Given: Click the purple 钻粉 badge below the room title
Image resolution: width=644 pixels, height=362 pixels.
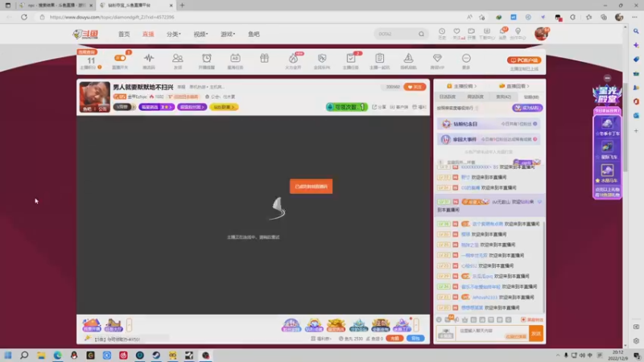Looking at the screenshot, I should tap(192, 107).
